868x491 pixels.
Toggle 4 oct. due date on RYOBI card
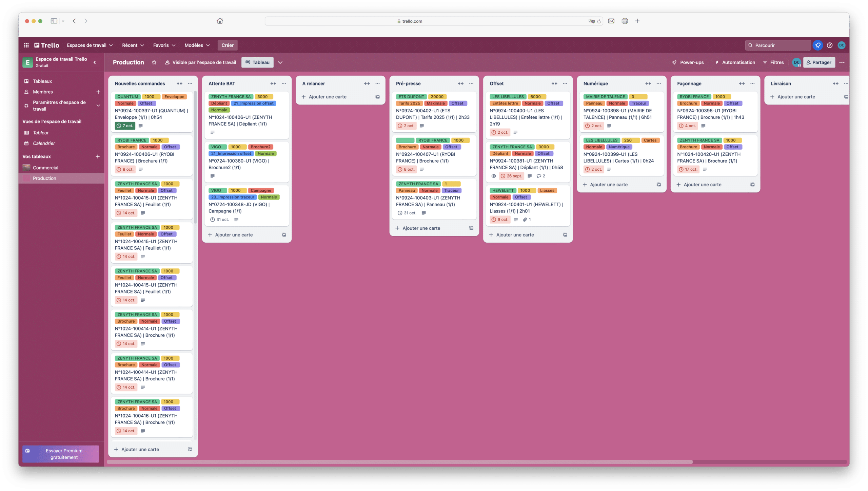(687, 126)
